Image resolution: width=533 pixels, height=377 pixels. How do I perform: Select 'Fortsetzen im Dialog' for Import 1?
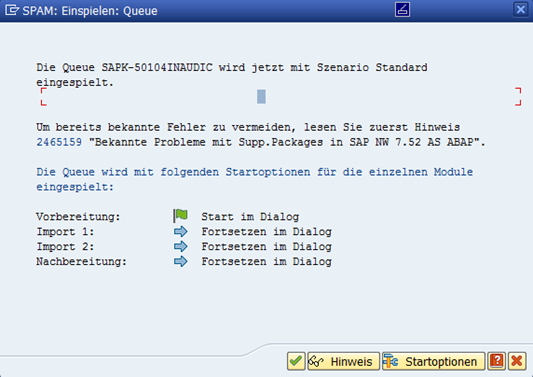pos(266,232)
